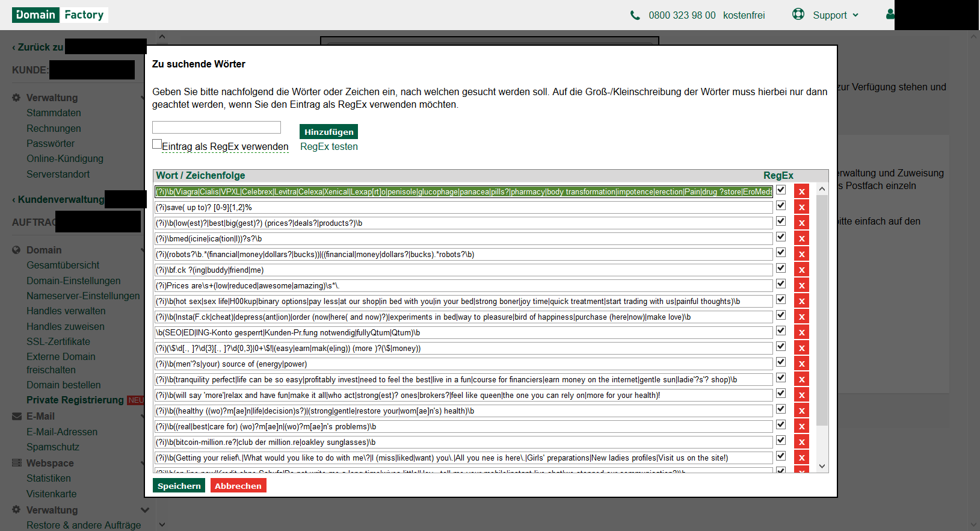Image resolution: width=980 pixels, height=531 pixels.
Task: Open Spamschutz under E-Mail
Action: click(x=53, y=447)
